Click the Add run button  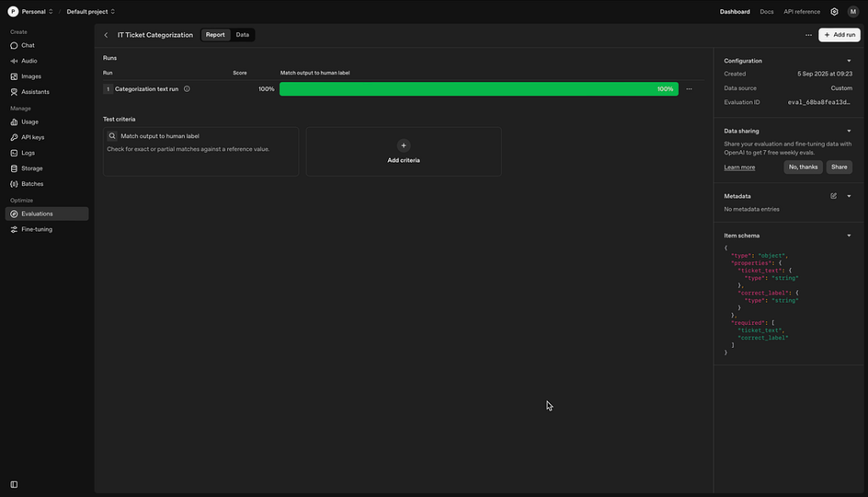(839, 35)
